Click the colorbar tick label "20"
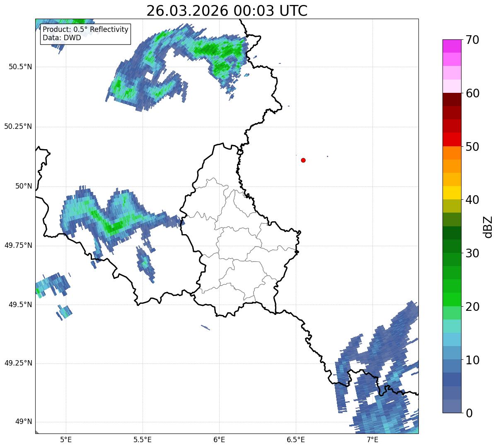Image resolution: width=498 pixels, height=448 pixels. (x=473, y=307)
